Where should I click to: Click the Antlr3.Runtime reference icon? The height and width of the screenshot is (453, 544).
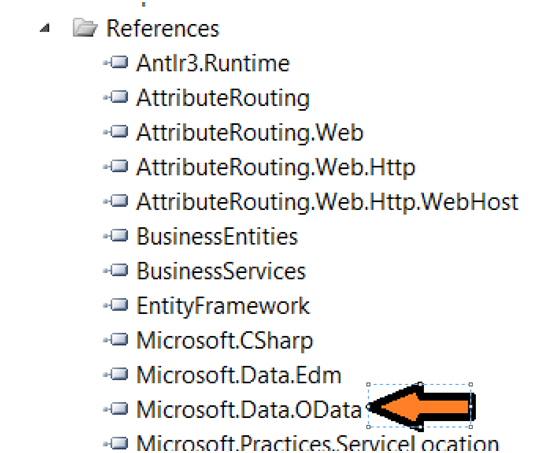pos(116,62)
